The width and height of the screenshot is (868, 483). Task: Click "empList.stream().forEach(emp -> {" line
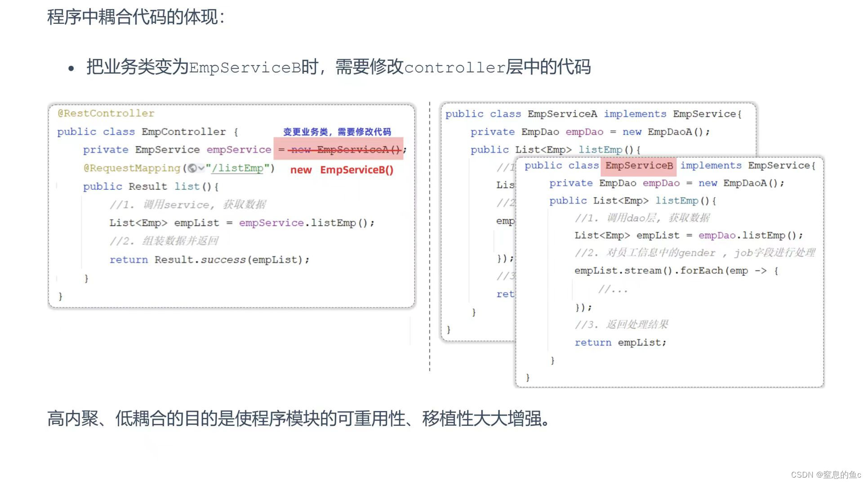tap(677, 271)
